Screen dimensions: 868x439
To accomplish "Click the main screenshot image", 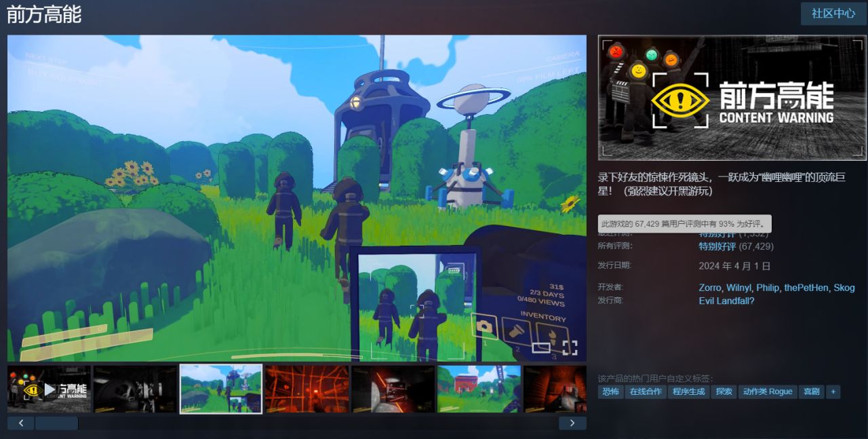I will pyautogui.click(x=297, y=198).
